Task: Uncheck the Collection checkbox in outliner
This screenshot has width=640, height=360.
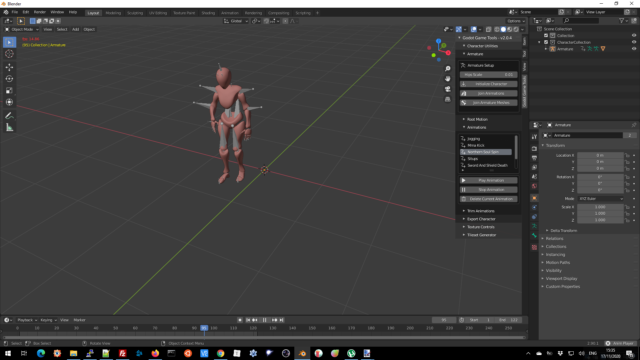Action: coord(546,36)
